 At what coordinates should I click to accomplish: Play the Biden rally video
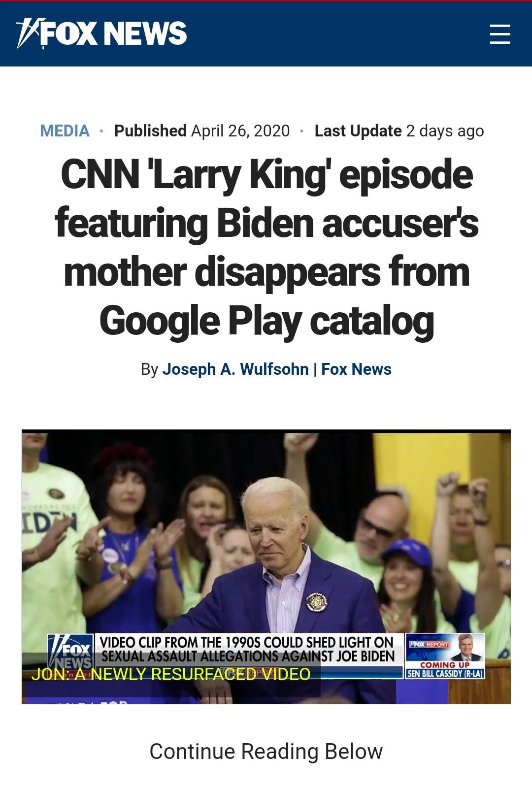266,567
